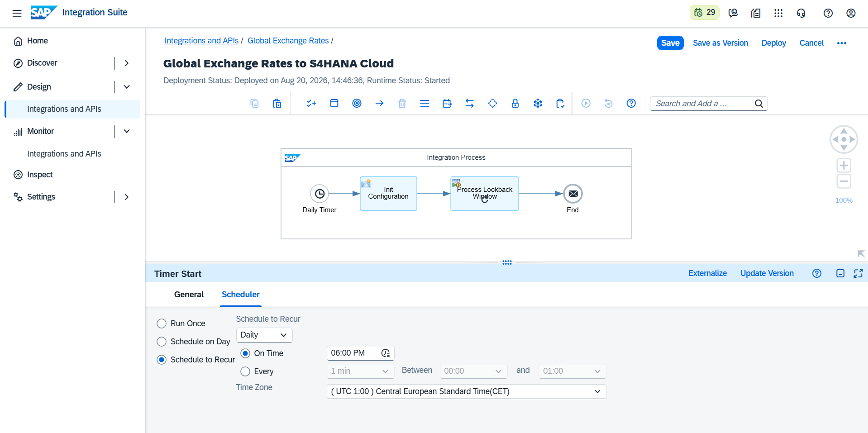Switch to the Scheduler tab
The width and height of the screenshot is (868, 433).
point(241,295)
